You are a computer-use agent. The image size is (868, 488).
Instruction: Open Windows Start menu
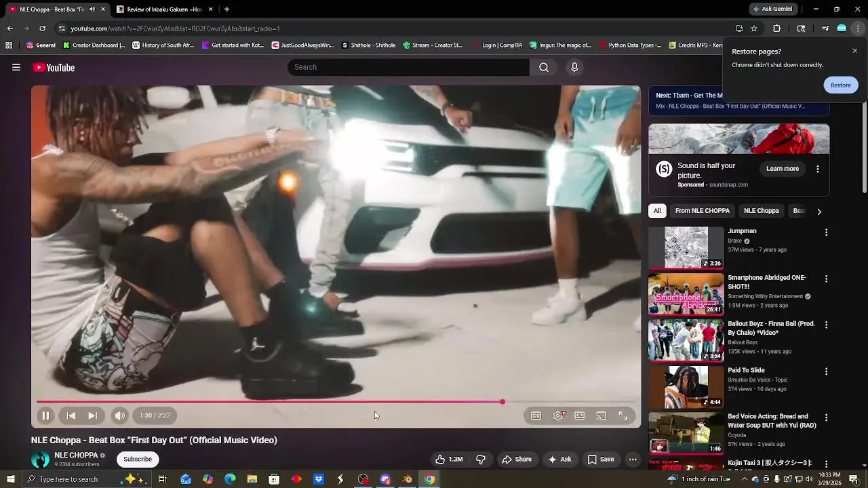coord(10,479)
